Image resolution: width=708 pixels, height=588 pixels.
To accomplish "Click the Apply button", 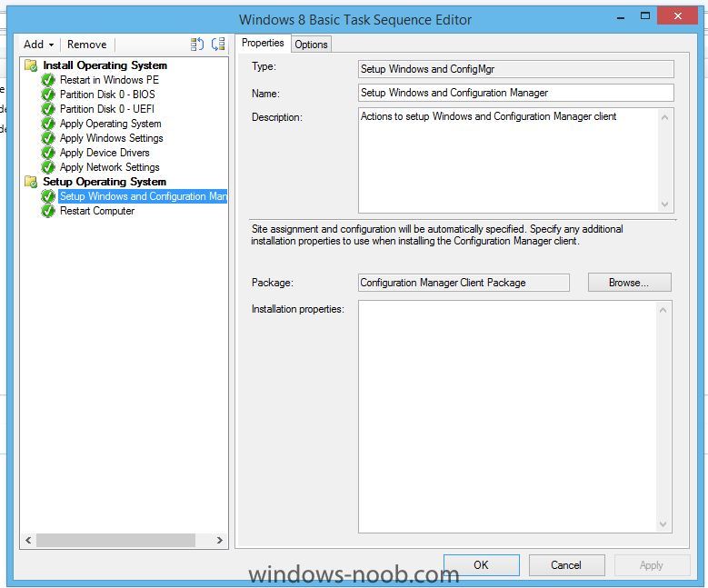I will coord(652,565).
